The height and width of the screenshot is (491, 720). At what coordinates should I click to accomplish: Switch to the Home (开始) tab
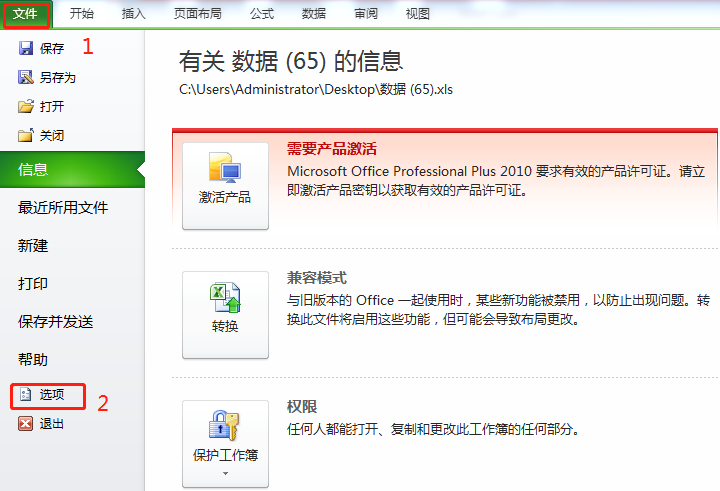tap(82, 14)
